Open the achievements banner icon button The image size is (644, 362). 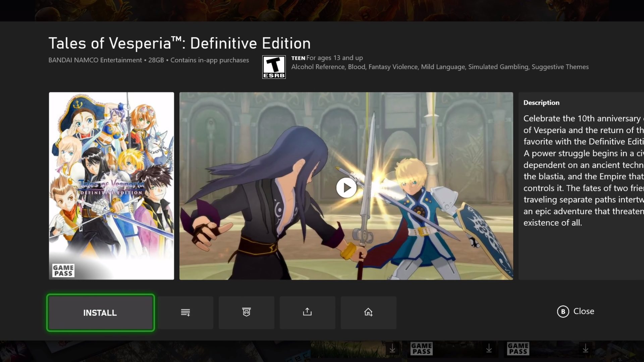247,312
